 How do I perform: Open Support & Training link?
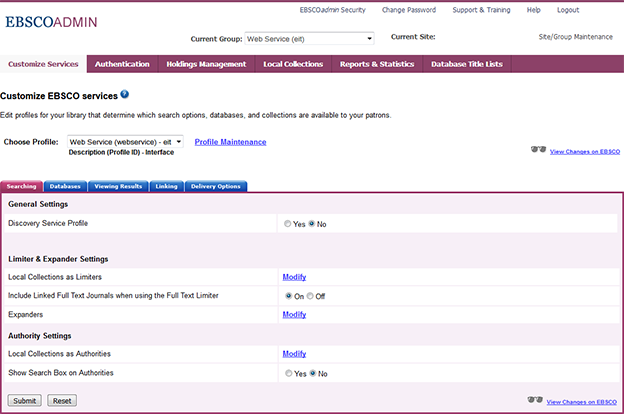(481, 10)
